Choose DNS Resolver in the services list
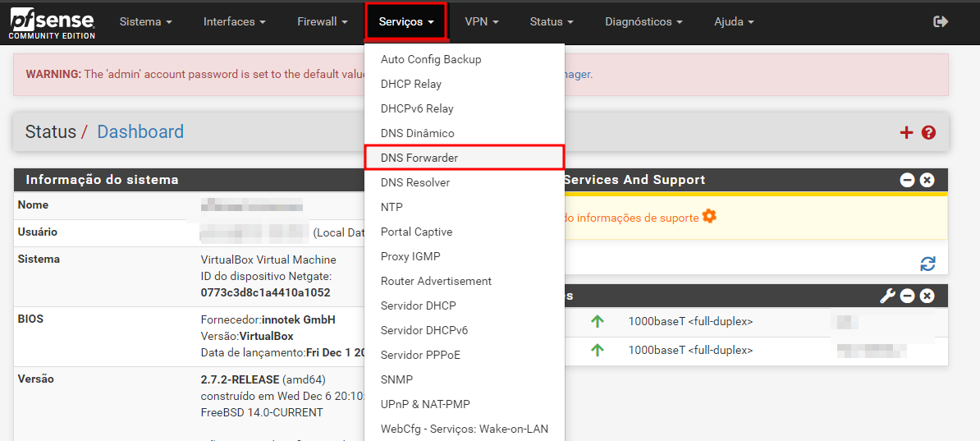The width and height of the screenshot is (980, 441). [415, 182]
